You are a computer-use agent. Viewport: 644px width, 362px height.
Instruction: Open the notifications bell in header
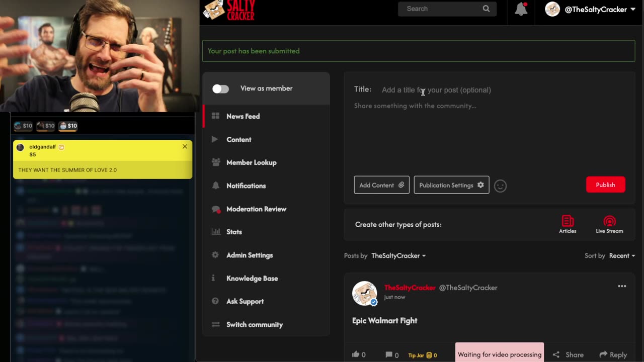click(x=521, y=9)
